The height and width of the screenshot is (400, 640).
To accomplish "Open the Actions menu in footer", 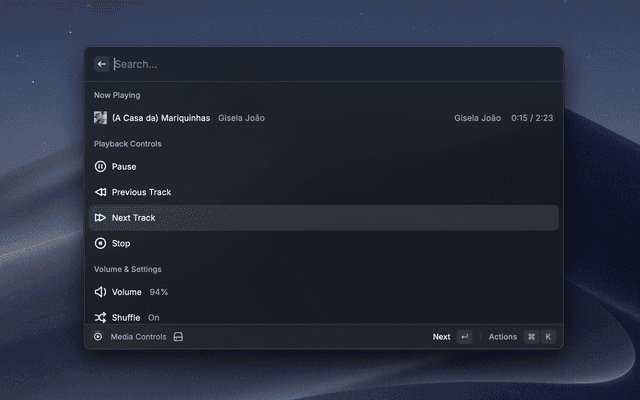I will click(x=502, y=337).
